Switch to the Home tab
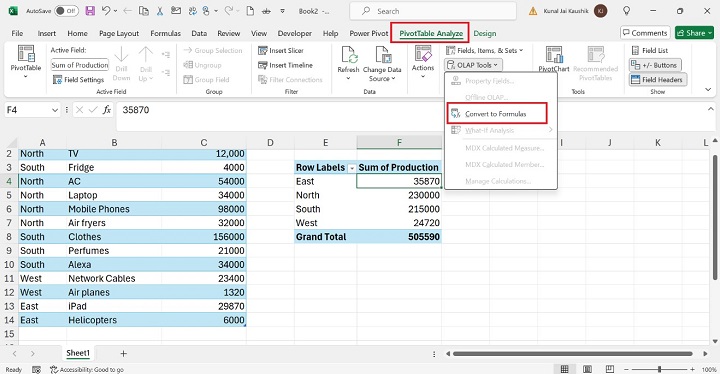Screen dimensions: 720x374 click(77, 33)
